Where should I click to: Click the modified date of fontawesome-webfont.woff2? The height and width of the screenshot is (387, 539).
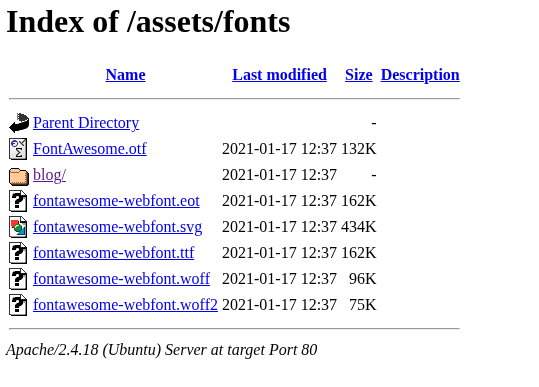tap(279, 305)
